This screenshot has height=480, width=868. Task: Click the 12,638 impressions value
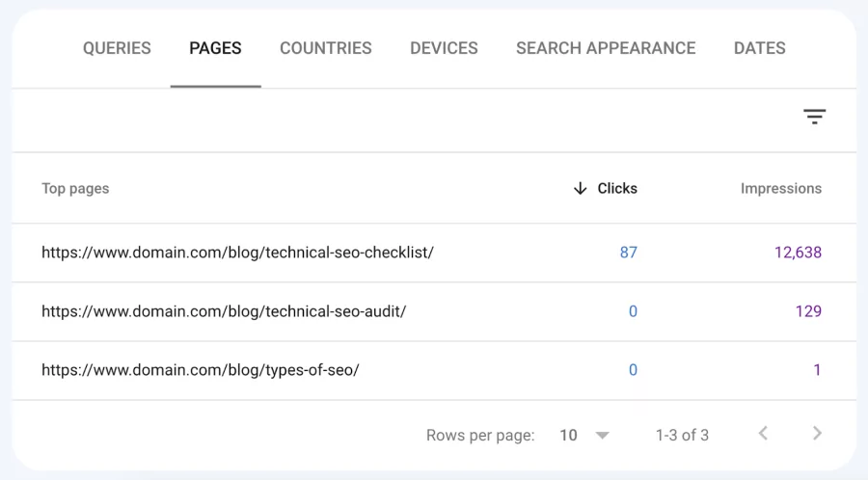(x=797, y=253)
